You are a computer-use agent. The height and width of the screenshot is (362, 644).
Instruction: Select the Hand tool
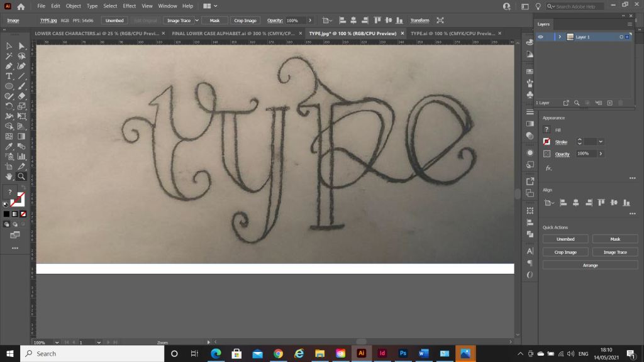click(x=9, y=177)
